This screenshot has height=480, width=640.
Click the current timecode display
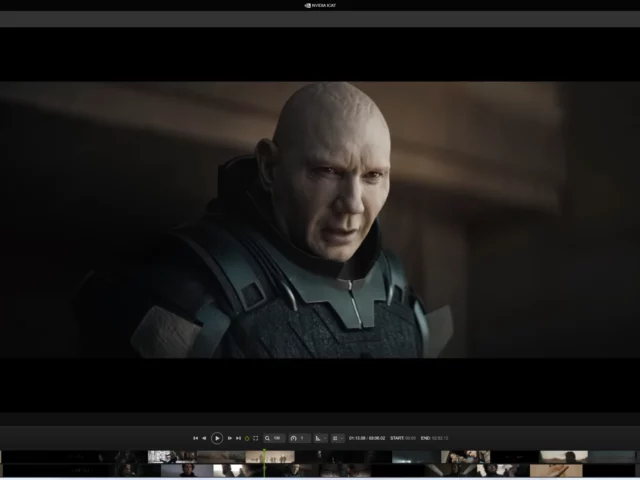pos(360,438)
